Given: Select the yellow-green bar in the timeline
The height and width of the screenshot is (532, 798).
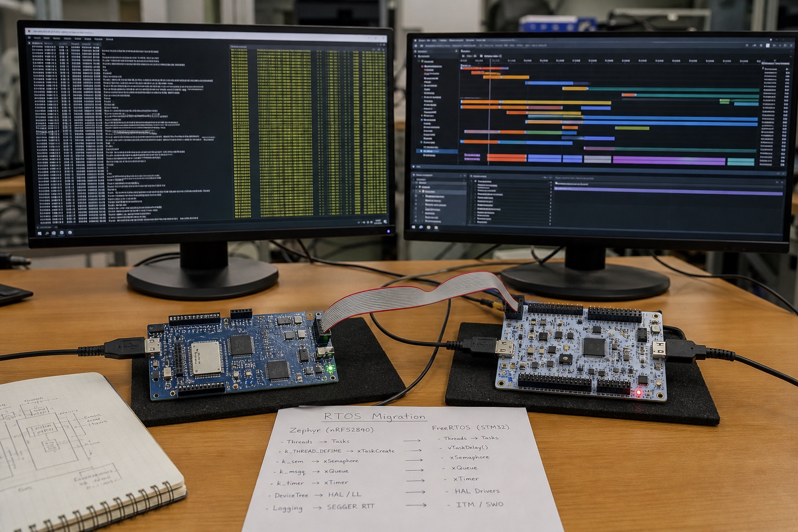Looking at the screenshot, I should point(632,128).
